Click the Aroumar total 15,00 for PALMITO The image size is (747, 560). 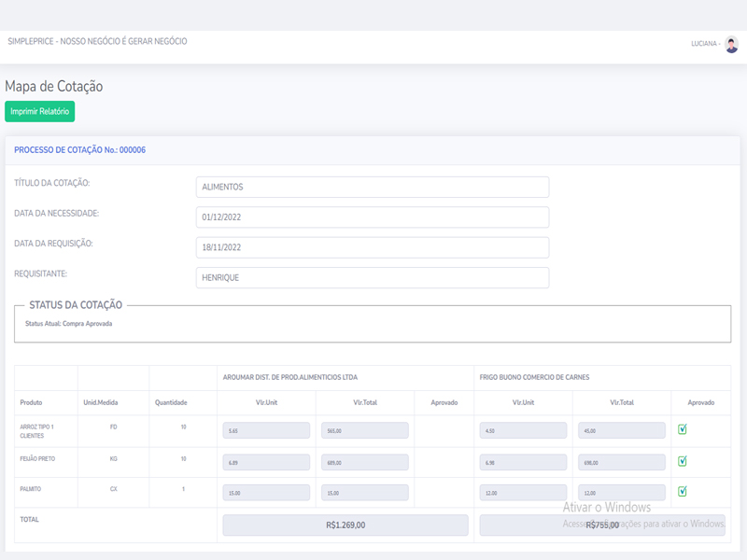tap(365, 493)
